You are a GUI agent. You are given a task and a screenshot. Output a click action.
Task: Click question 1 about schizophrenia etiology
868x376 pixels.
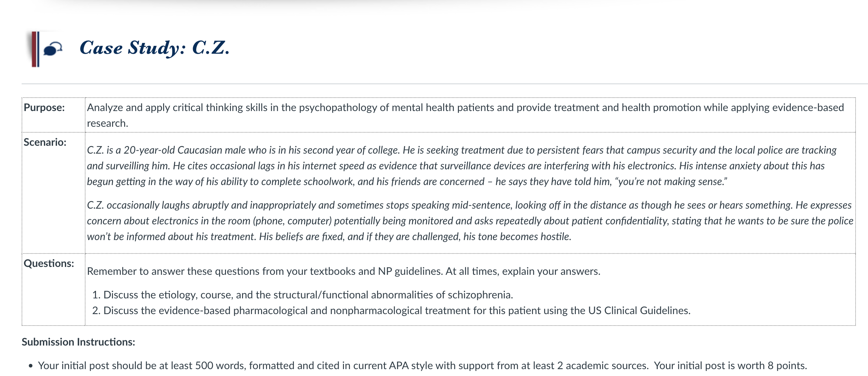(x=302, y=295)
